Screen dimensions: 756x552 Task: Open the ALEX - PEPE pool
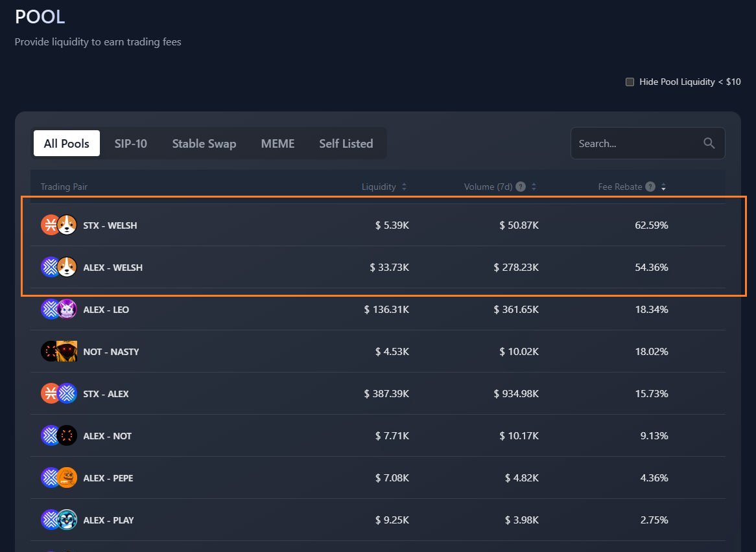pos(378,478)
